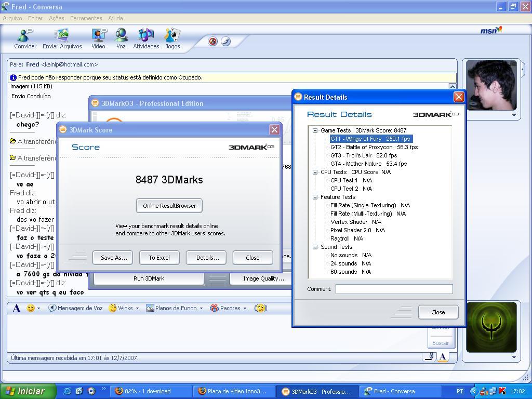The width and height of the screenshot is (532, 399).
Task: Collapse the CPU Tests tree node
Action: 315,172
